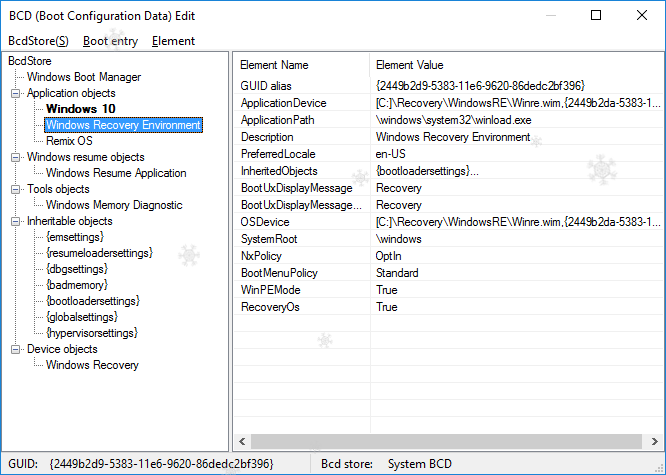Select the InheritedObjects element row
The height and width of the screenshot is (475, 666).
pos(449,171)
